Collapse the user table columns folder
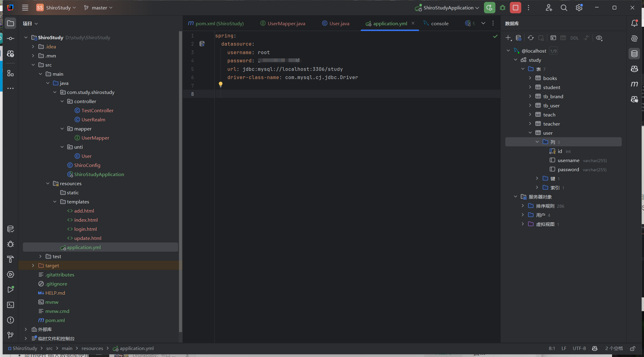The width and height of the screenshot is (644, 357). (x=537, y=142)
